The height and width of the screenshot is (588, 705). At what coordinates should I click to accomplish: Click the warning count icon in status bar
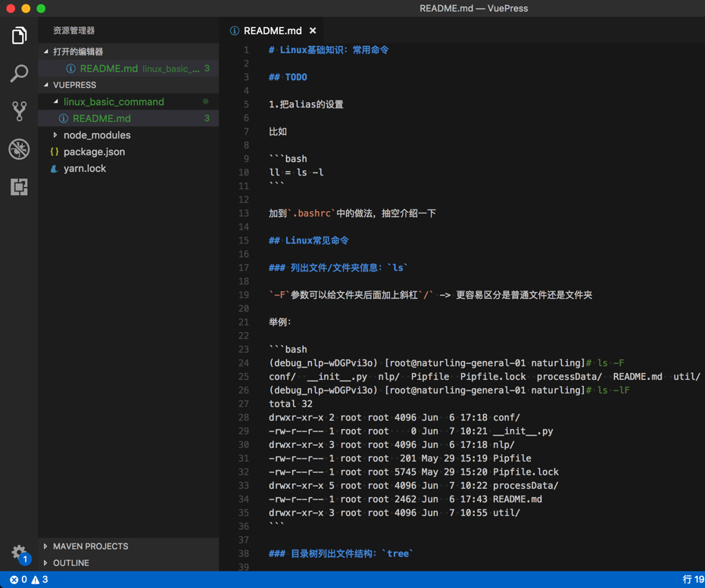point(36,580)
